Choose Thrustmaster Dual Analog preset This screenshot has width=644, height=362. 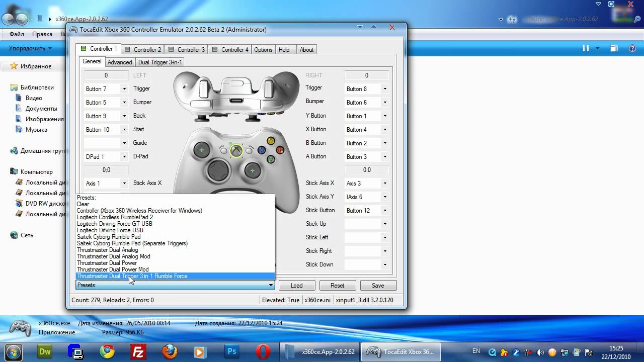[x=175, y=250]
